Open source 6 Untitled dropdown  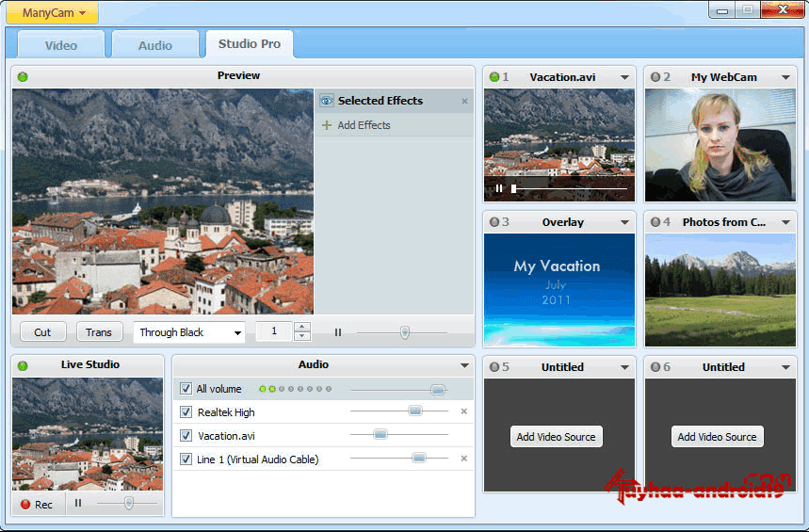(x=785, y=367)
